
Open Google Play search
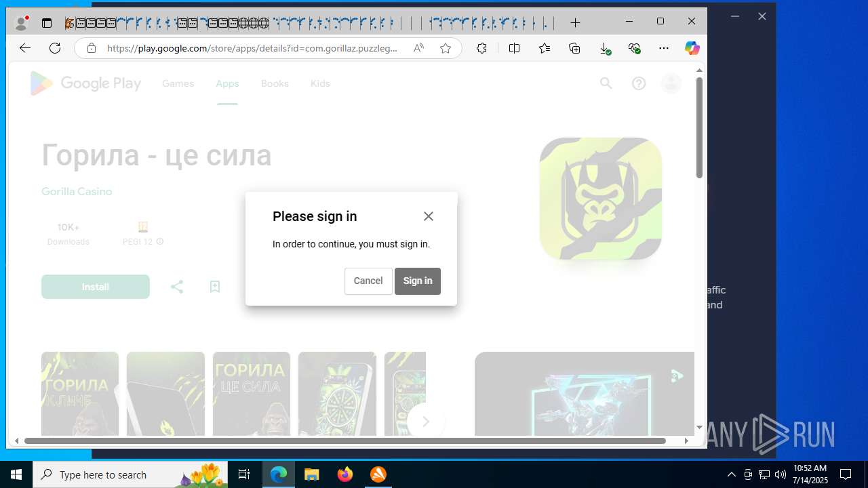click(606, 83)
